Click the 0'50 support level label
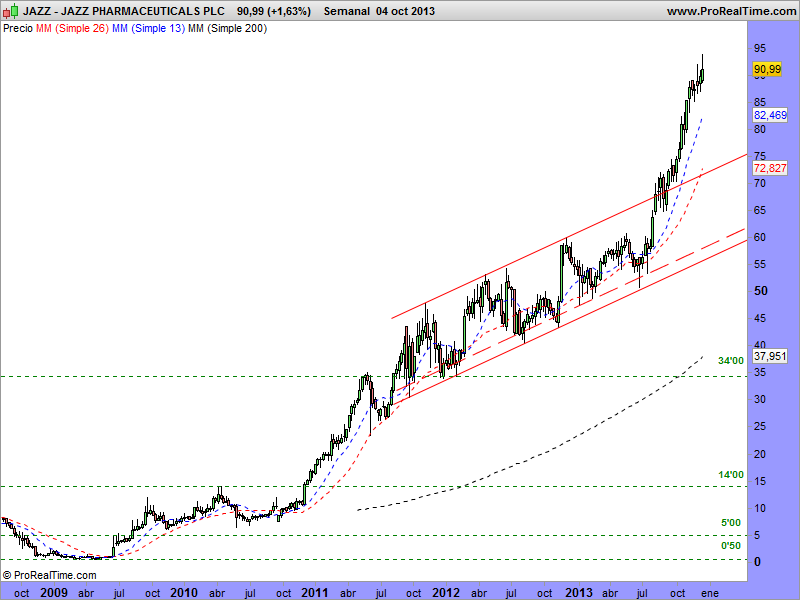Image resolution: width=800 pixels, height=600 pixels. [731, 546]
